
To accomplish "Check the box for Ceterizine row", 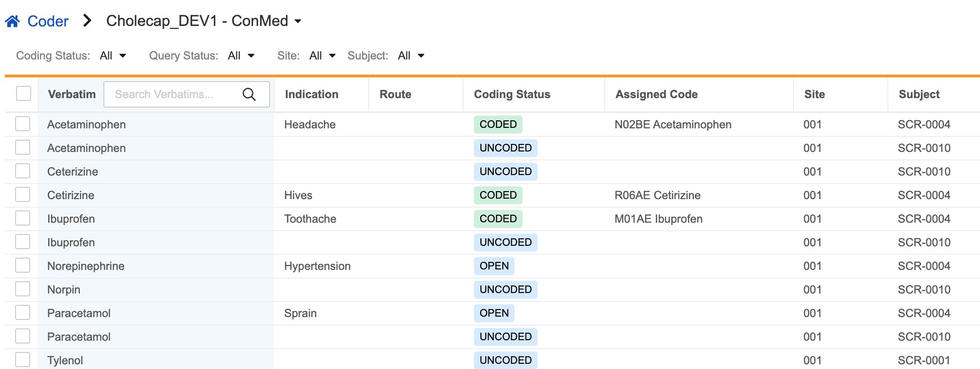I will [23, 171].
